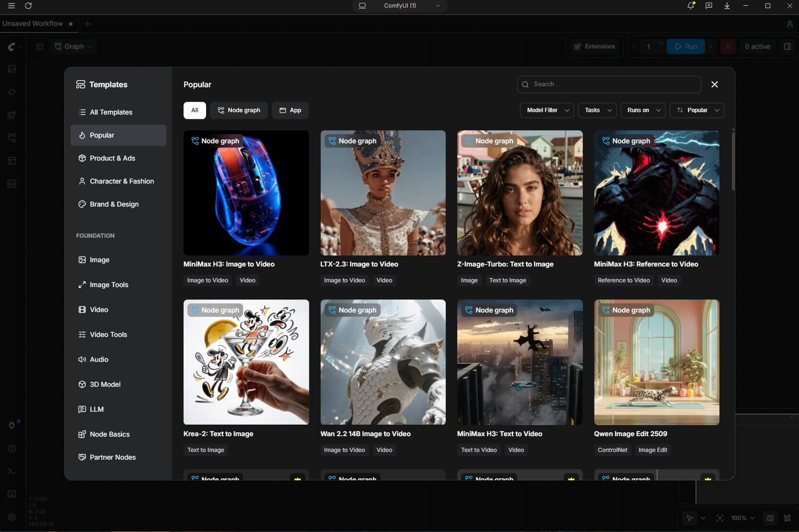799x532 pixels.
Task: Open All Templates category
Action: [x=118, y=112]
